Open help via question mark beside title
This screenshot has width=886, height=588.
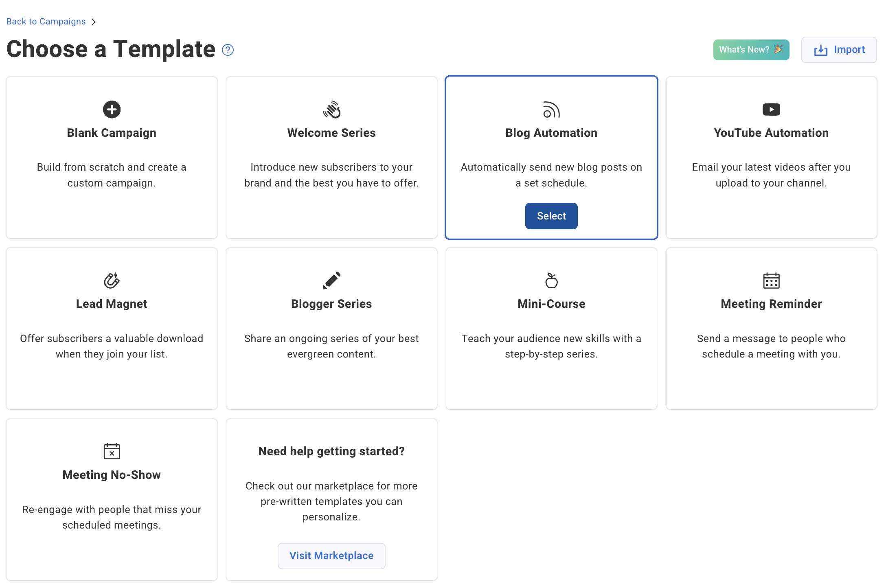[228, 50]
